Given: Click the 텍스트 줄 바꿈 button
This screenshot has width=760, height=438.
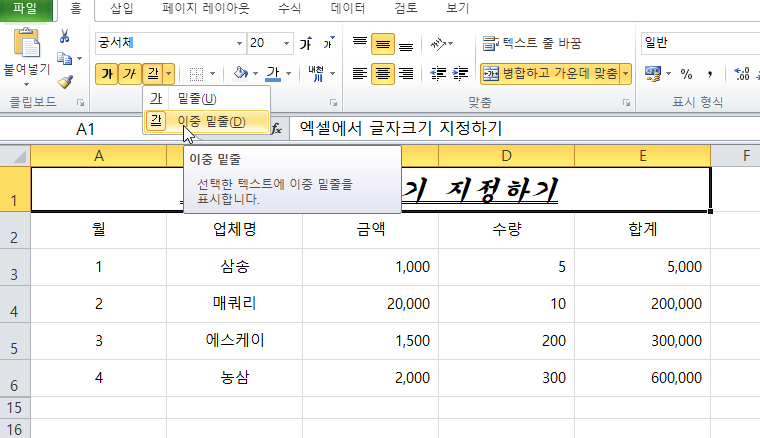Looking at the screenshot, I should [532, 43].
